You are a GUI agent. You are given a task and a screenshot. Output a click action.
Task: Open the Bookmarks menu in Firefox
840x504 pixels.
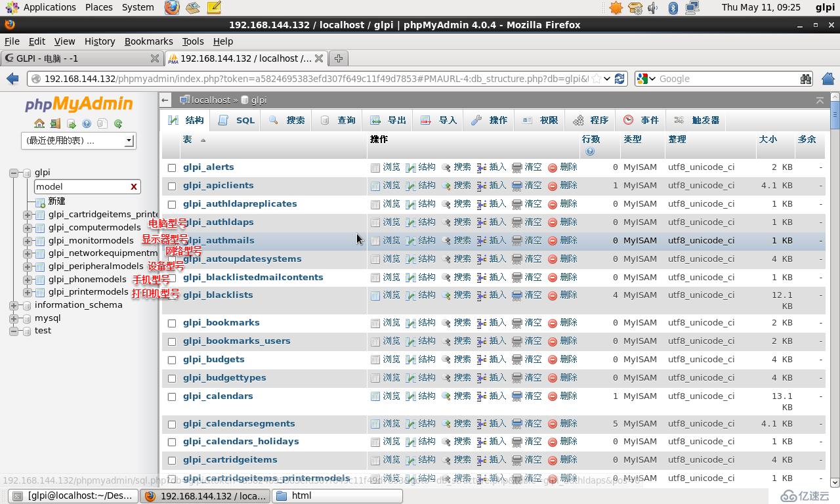[x=148, y=41]
